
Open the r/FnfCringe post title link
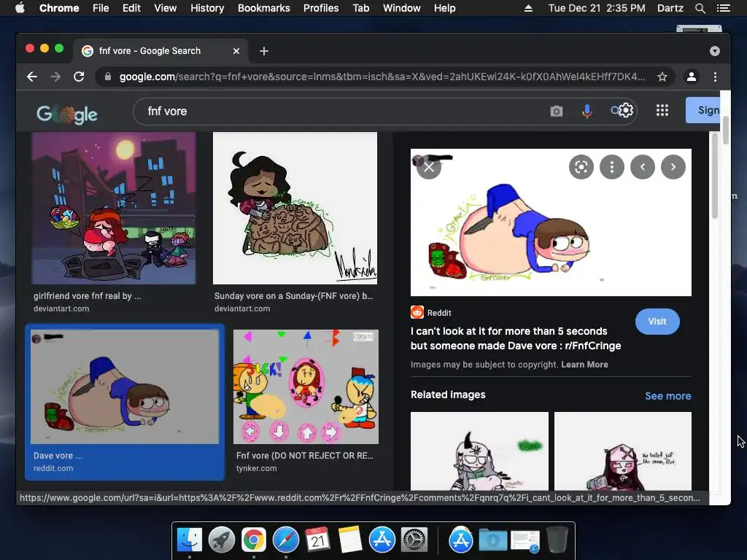coord(516,338)
